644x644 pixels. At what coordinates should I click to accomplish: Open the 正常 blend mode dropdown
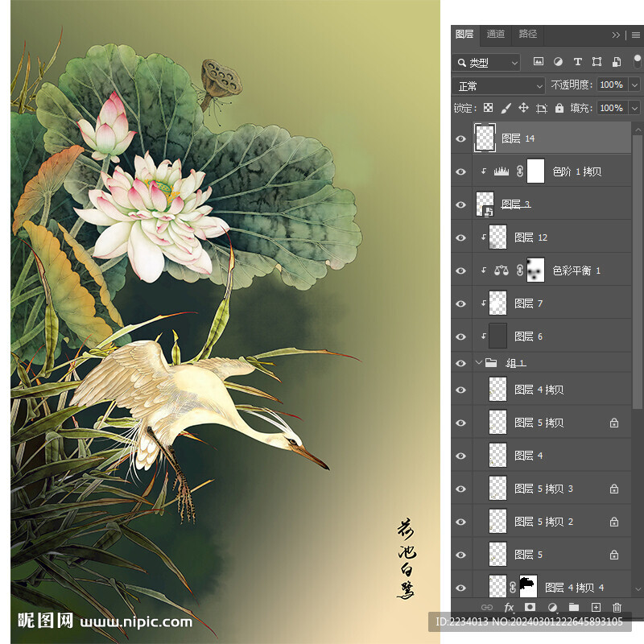[499, 86]
